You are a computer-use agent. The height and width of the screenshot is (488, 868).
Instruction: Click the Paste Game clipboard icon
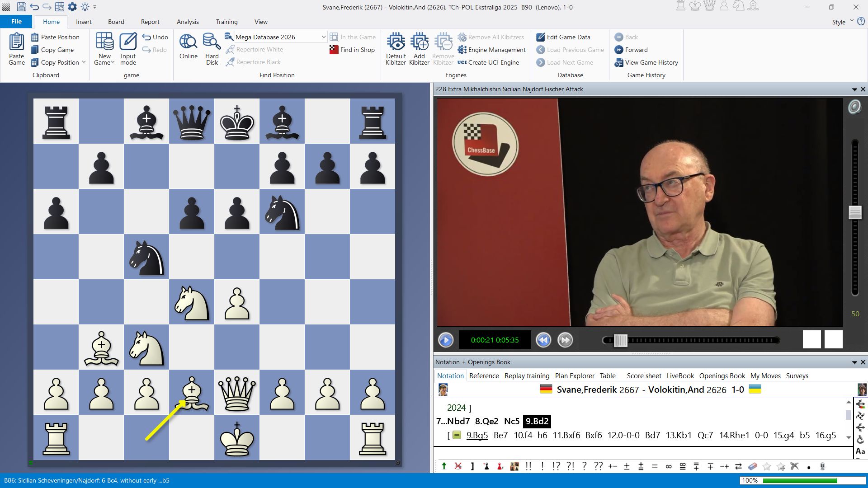point(17,49)
